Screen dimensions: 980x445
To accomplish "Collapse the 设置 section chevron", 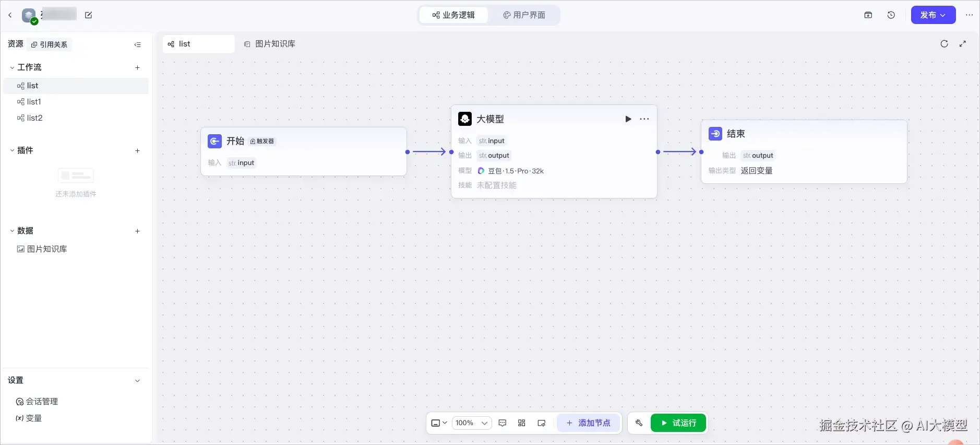I will (138, 381).
